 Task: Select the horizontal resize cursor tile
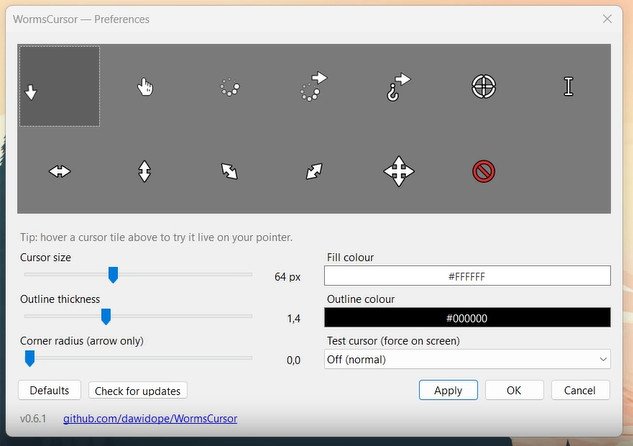coord(60,171)
